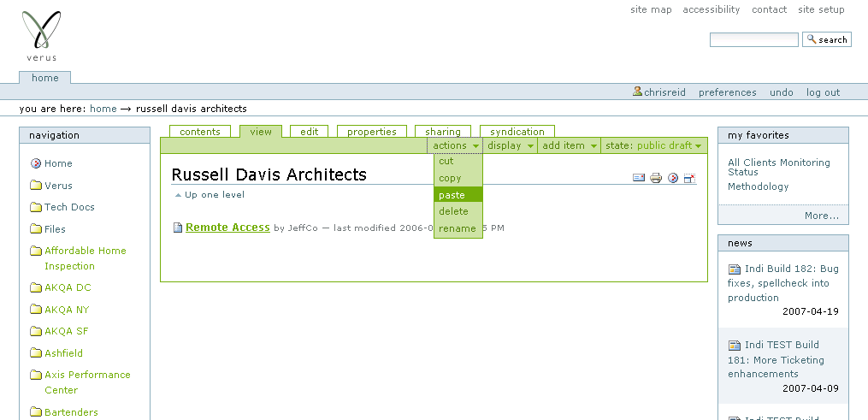Open the Remote Access link
868x420 pixels.
[227, 228]
